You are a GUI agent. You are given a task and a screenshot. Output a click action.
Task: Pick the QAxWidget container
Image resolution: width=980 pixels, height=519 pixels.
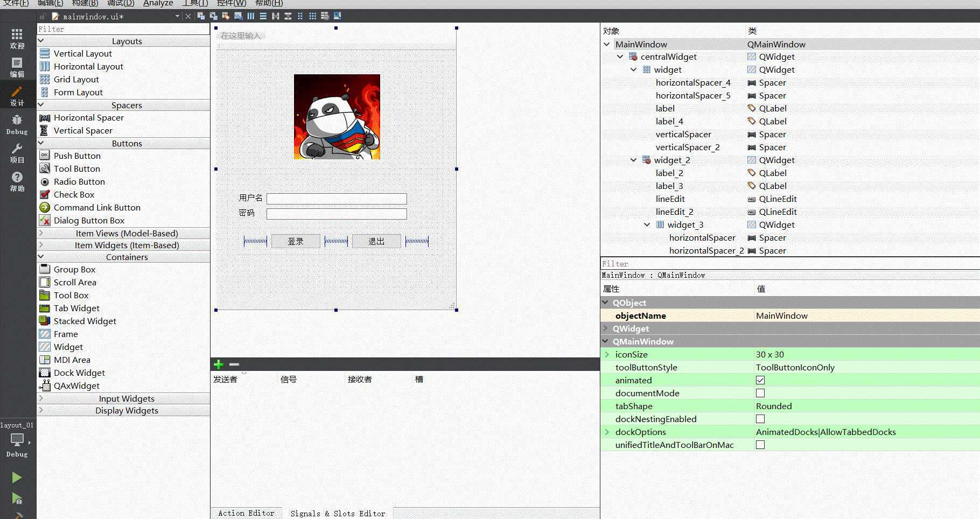pyautogui.click(x=76, y=385)
